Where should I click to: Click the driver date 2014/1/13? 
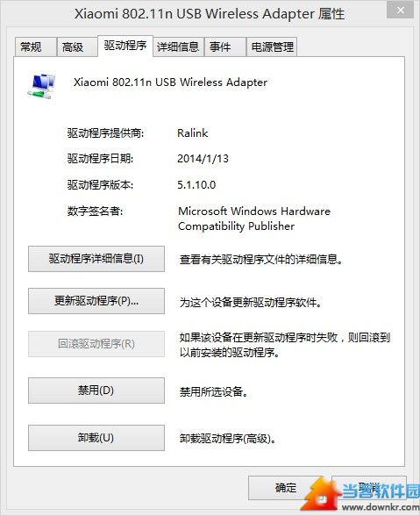[203, 159]
